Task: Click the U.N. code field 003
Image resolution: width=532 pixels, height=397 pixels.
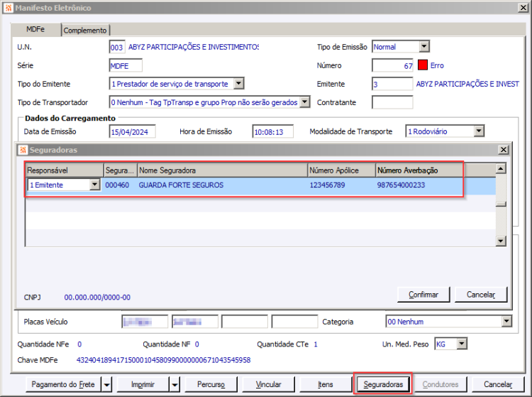Action: coord(117,47)
